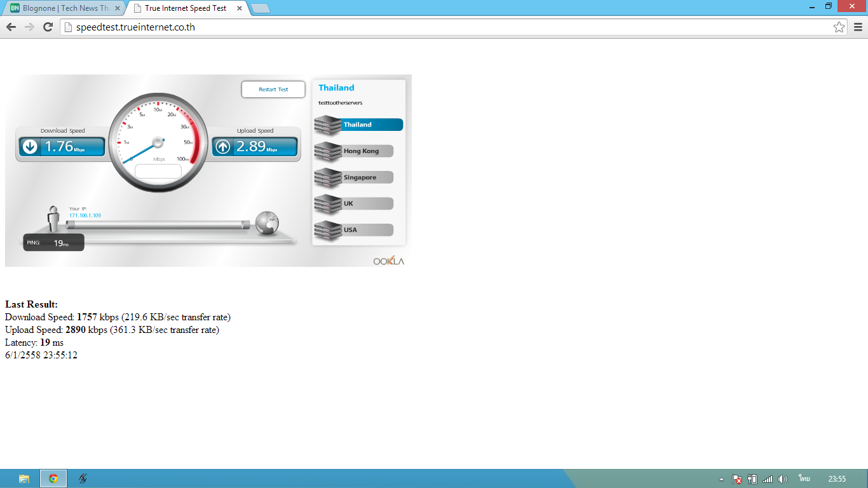868x488 pixels.
Task: Click the USA server rack icon
Action: [328, 231]
